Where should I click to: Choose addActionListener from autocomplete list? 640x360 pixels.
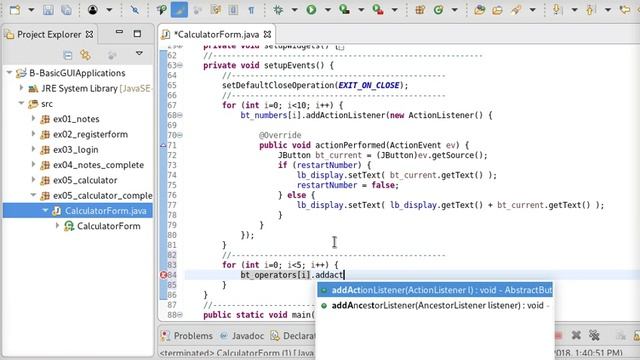pyautogui.click(x=436, y=290)
